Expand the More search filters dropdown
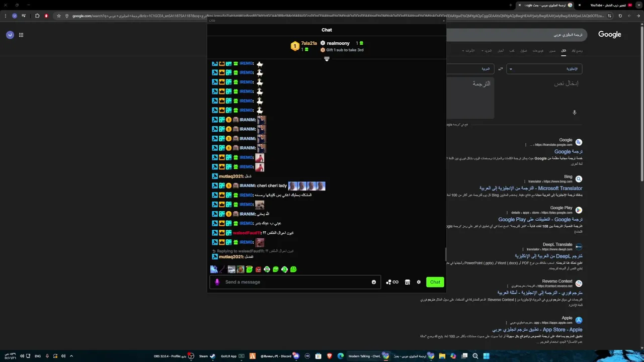The width and height of the screenshot is (644, 362). pos(486,51)
